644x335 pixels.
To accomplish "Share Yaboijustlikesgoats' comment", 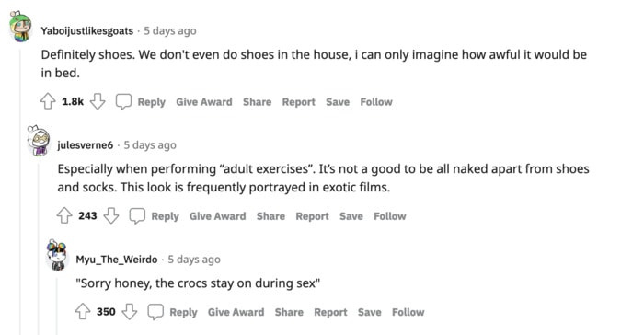I will [257, 102].
